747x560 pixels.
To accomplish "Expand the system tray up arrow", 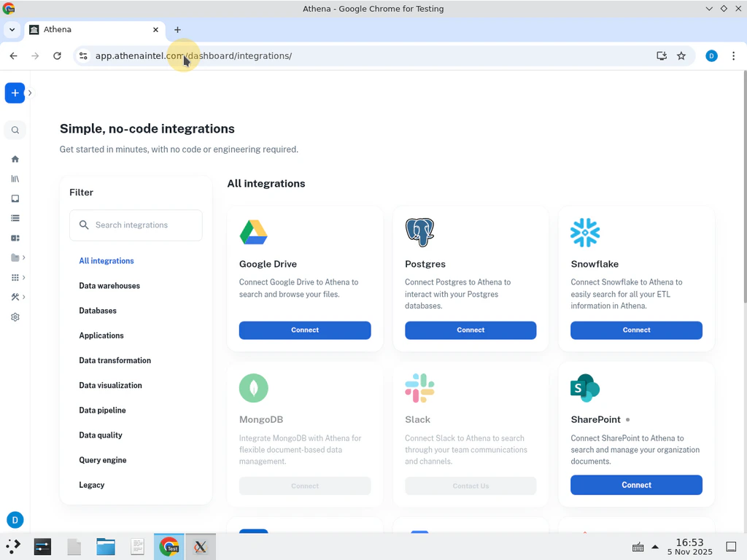I will pyautogui.click(x=655, y=547).
